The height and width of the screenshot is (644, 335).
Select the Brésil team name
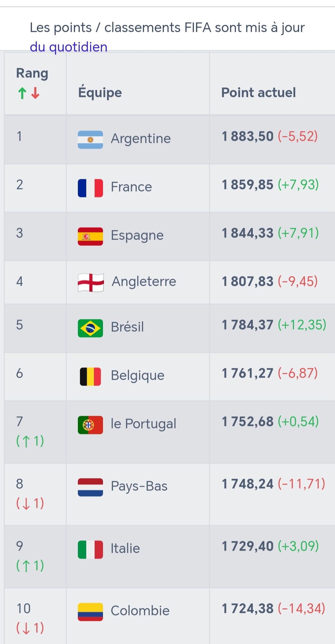[x=127, y=327]
